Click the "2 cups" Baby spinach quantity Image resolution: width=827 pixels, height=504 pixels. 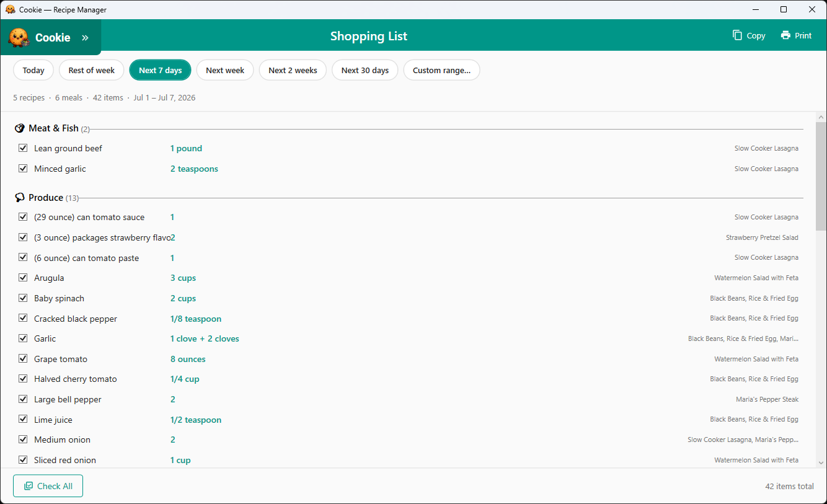pyautogui.click(x=183, y=299)
